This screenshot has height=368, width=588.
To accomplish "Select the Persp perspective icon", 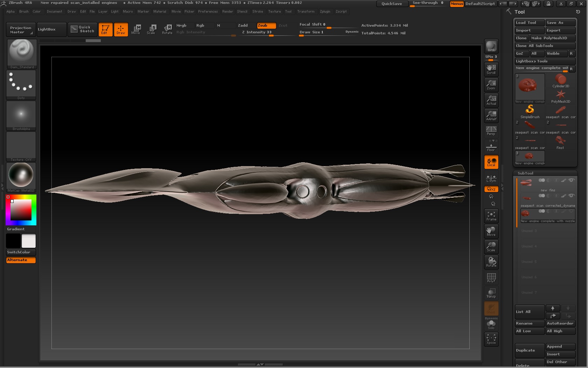I will tap(491, 131).
